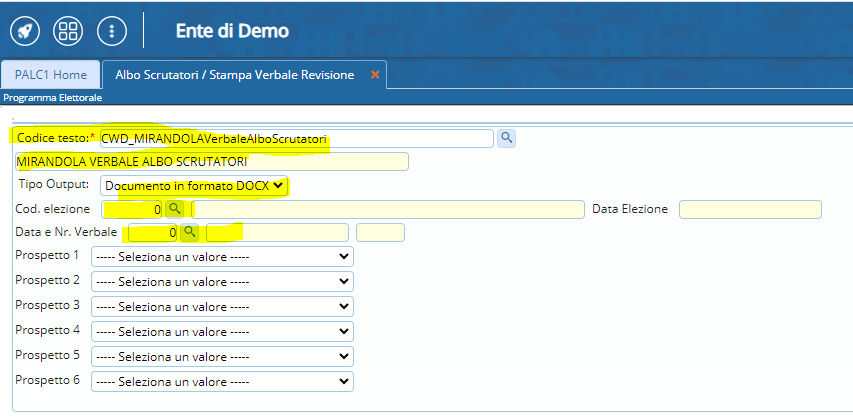Open the Prospetto 3 dropdown
853x419 pixels.
pos(222,306)
